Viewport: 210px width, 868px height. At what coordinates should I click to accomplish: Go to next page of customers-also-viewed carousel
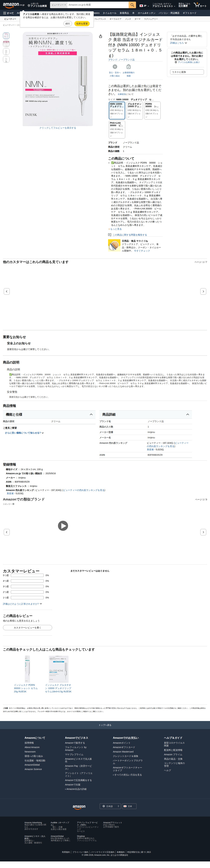[x=203, y=291]
